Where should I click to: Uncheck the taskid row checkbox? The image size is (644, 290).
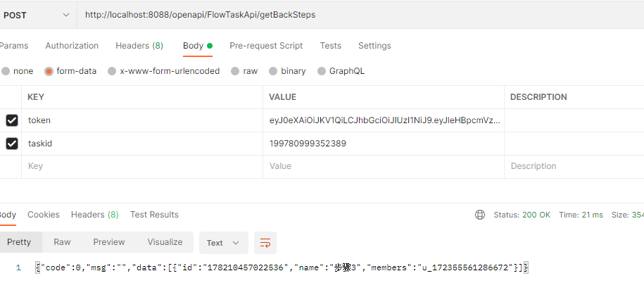12,144
